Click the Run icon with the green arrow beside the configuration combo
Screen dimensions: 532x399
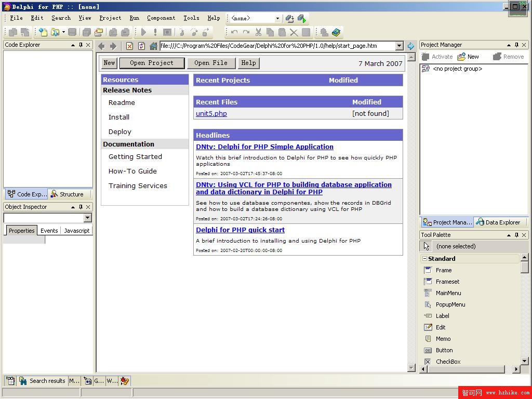coord(302,18)
